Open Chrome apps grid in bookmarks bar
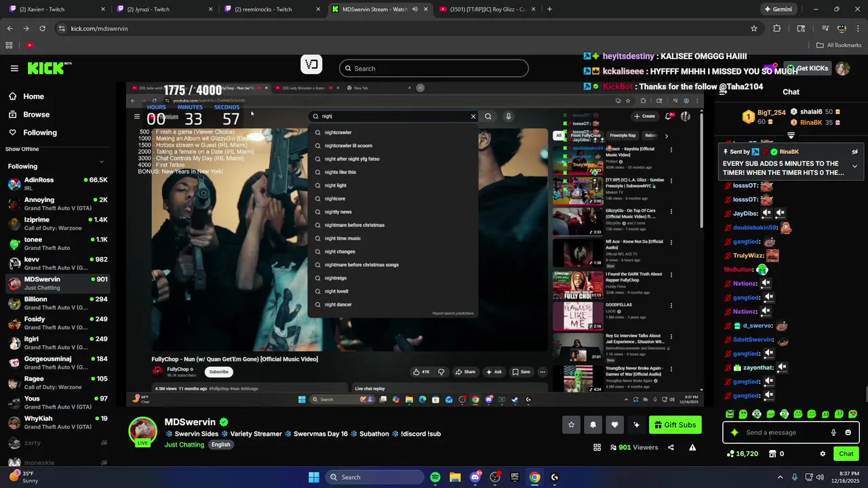The width and height of the screenshot is (868, 488). coord(9,45)
